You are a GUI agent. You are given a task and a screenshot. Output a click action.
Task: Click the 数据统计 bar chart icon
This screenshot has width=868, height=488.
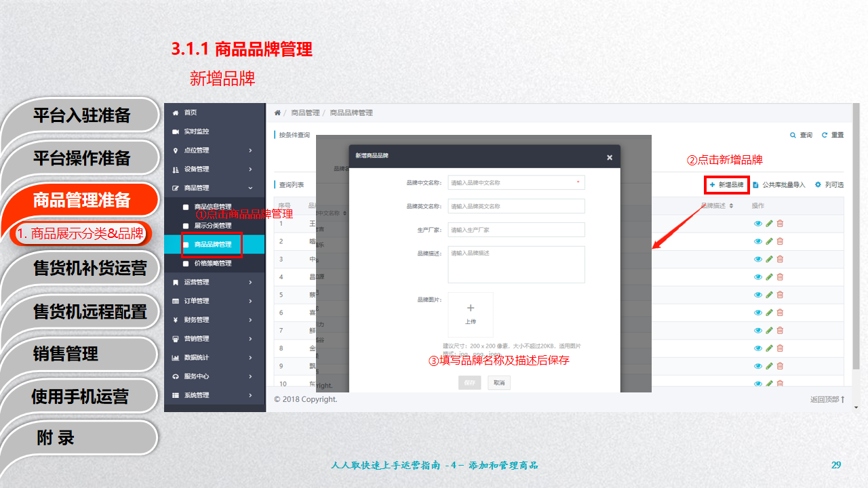pyautogui.click(x=176, y=357)
